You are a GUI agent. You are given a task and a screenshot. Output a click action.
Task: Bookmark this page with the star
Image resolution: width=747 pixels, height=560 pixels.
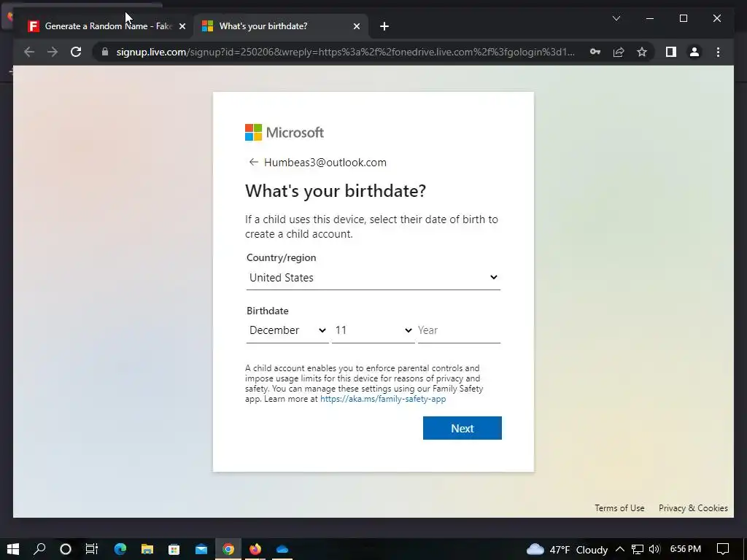pos(642,52)
